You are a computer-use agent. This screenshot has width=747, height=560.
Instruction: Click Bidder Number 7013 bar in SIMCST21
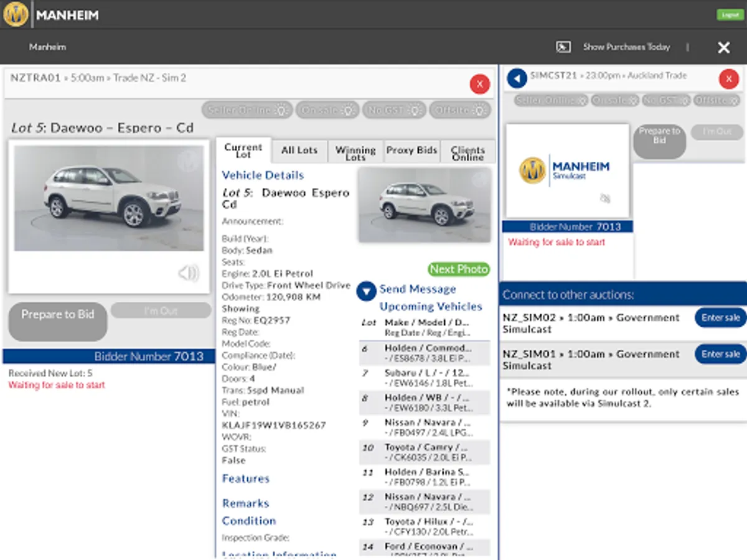point(567,227)
